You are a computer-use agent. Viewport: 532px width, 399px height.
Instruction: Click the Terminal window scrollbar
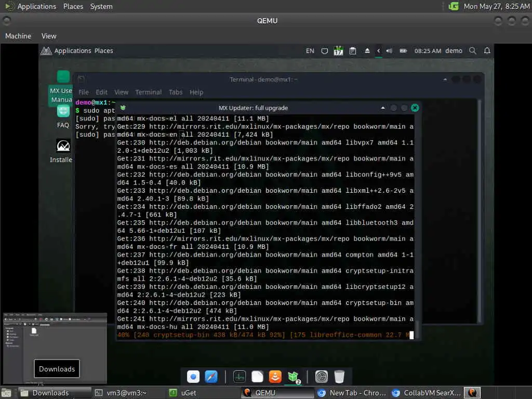(480, 210)
